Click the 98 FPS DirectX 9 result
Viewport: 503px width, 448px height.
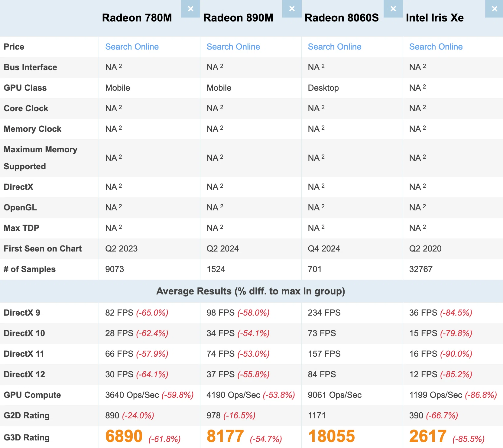pos(220,313)
